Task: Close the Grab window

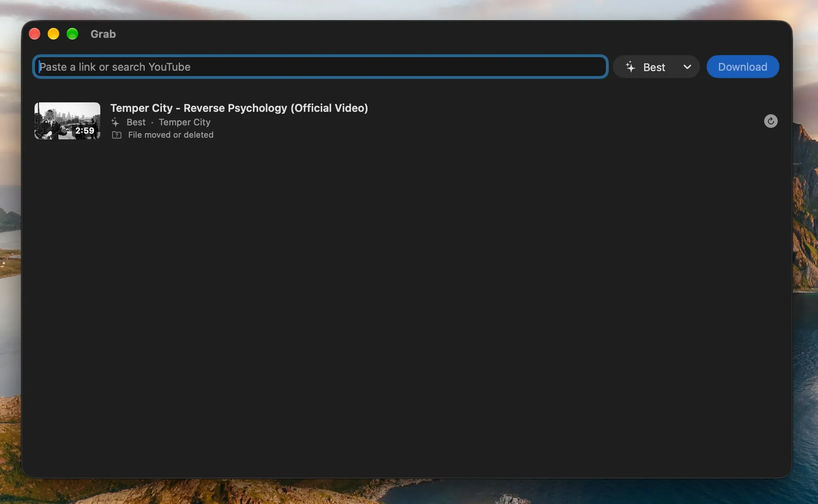Action: 35,34
